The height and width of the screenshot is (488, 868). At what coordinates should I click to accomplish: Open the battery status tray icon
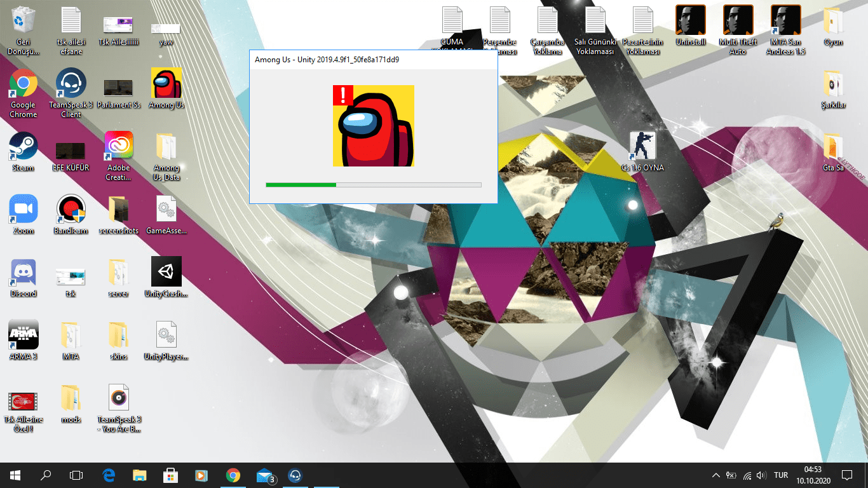click(731, 475)
